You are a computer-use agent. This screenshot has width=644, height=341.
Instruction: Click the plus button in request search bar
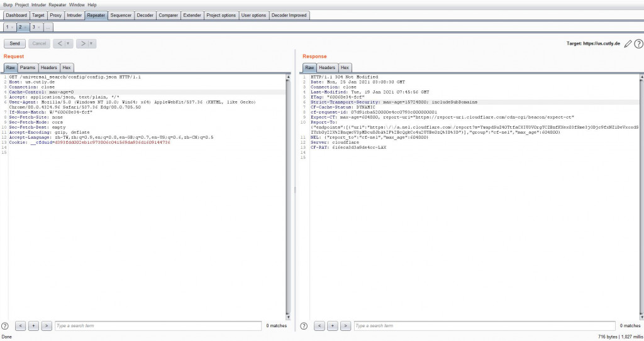click(x=34, y=326)
